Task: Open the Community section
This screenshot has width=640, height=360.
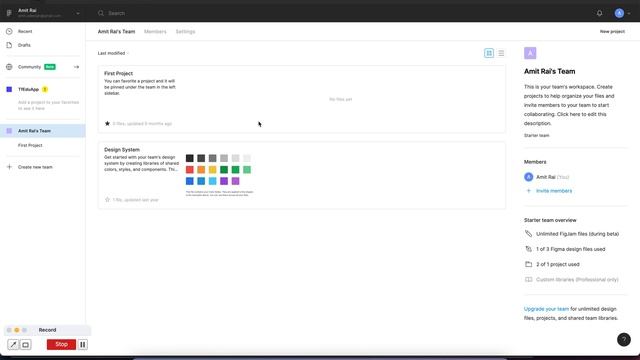Action: click(x=29, y=67)
